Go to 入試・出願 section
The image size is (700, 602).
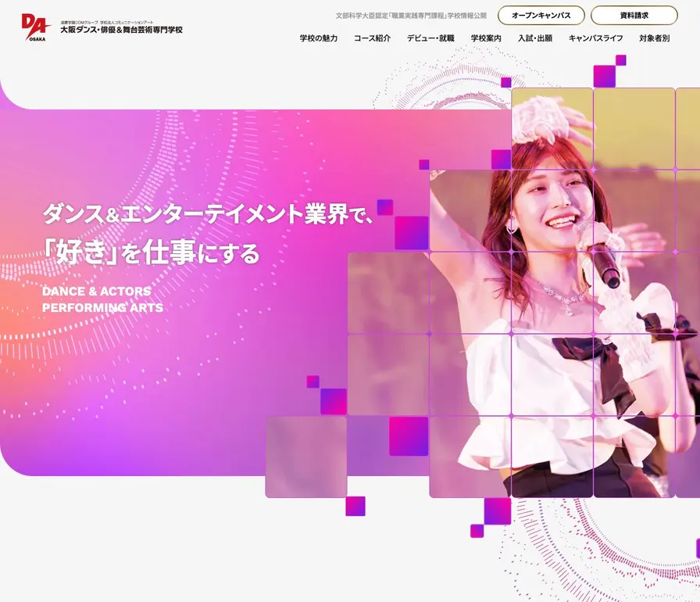pos(535,38)
